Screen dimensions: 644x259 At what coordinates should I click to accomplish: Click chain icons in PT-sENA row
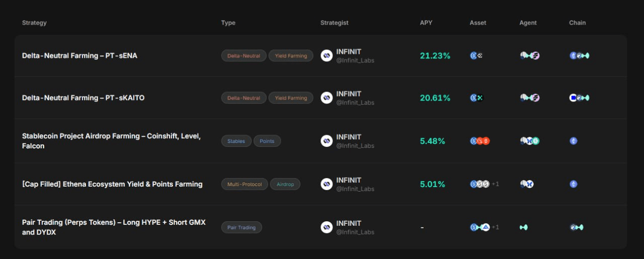pos(579,56)
